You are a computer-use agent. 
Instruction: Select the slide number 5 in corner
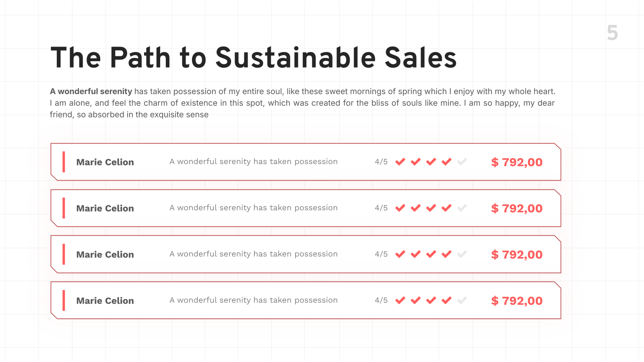pyautogui.click(x=612, y=33)
